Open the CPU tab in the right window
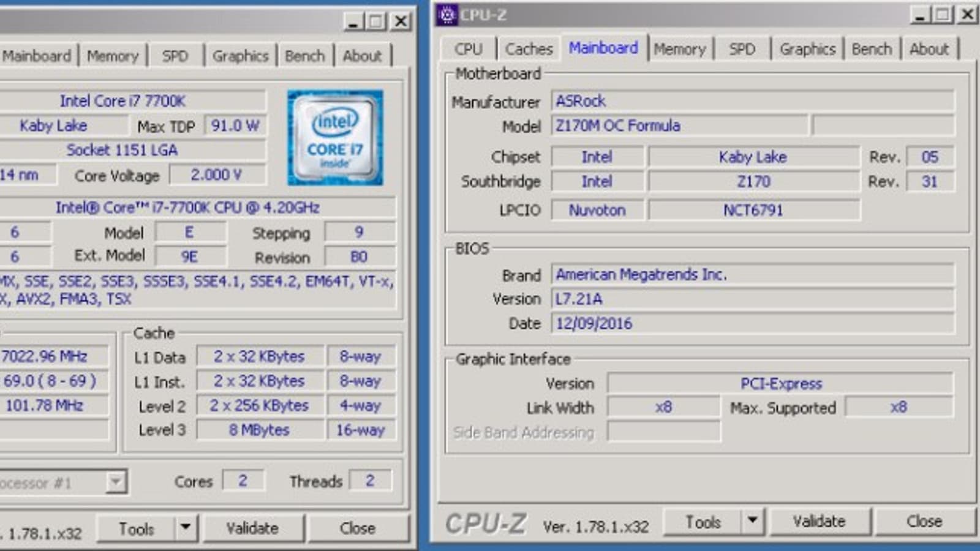The height and width of the screenshot is (551, 980). [469, 49]
